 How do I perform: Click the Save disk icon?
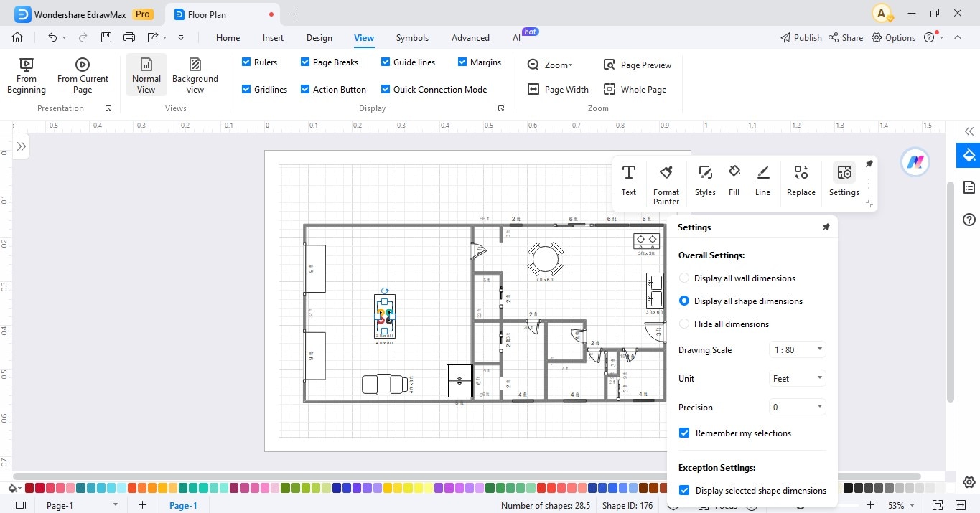click(x=106, y=37)
